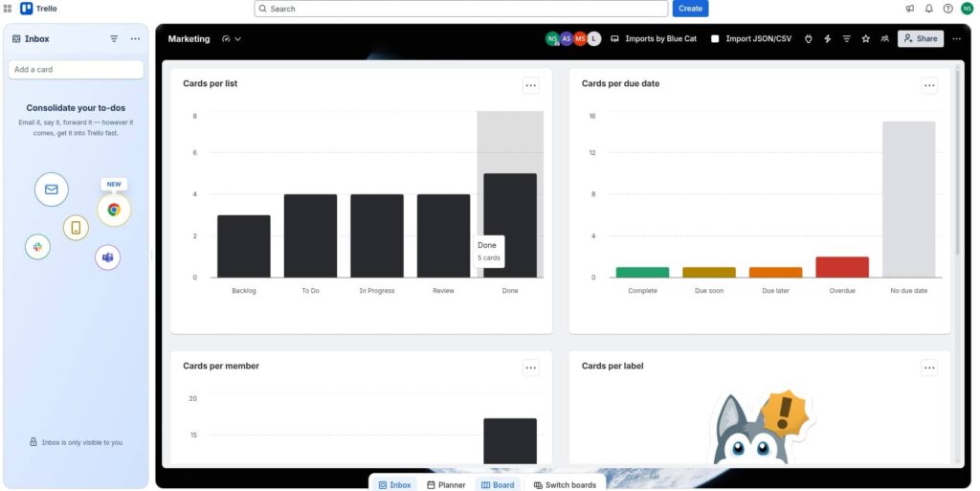Click the red Overdue bar in chart
The width and height of the screenshot is (980, 491).
click(842, 267)
